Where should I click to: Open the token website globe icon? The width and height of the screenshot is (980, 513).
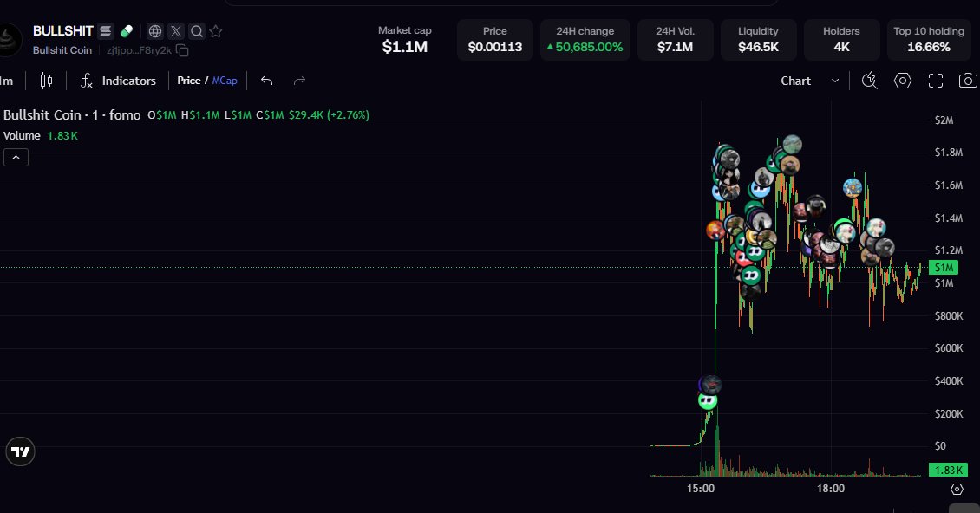[x=155, y=30]
